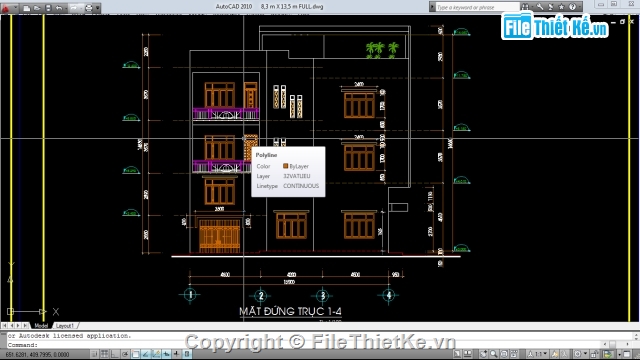This screenshot has height=360, width=640.
Task: Minimize the drawing document window
Action: (613, 22)
